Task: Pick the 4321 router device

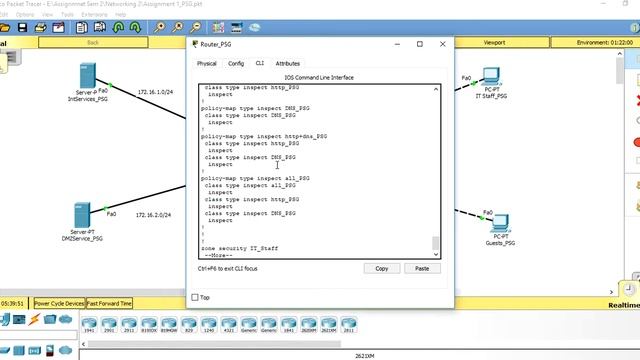Action: tap(229, 324)
